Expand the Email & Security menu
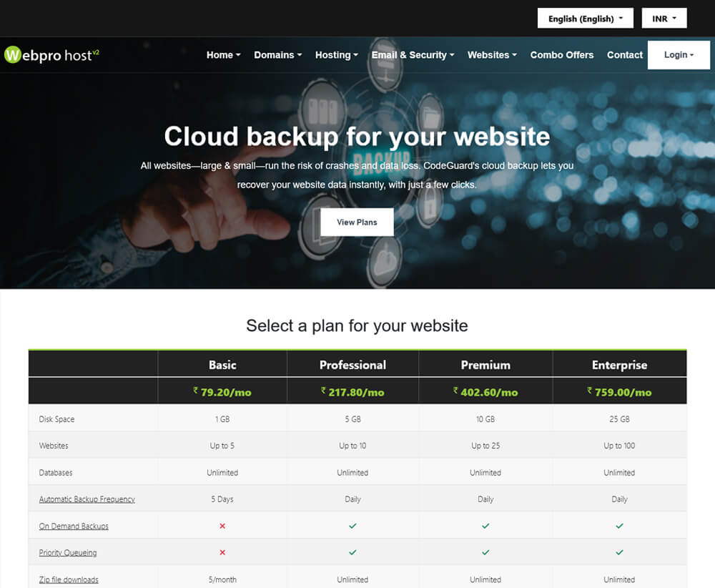This screenshot has height=588, width=715. pyautogui.click(x=413, y=55)
